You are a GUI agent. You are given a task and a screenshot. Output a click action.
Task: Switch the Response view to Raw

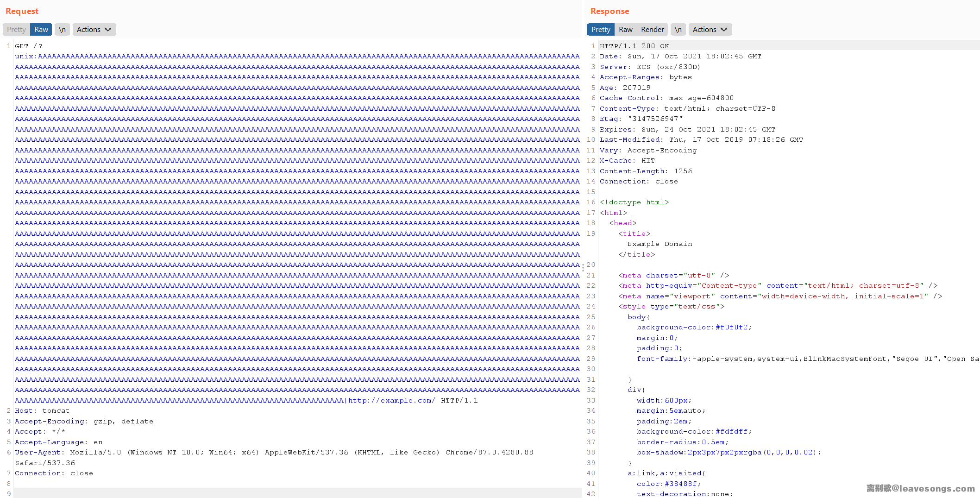[625, 30]
